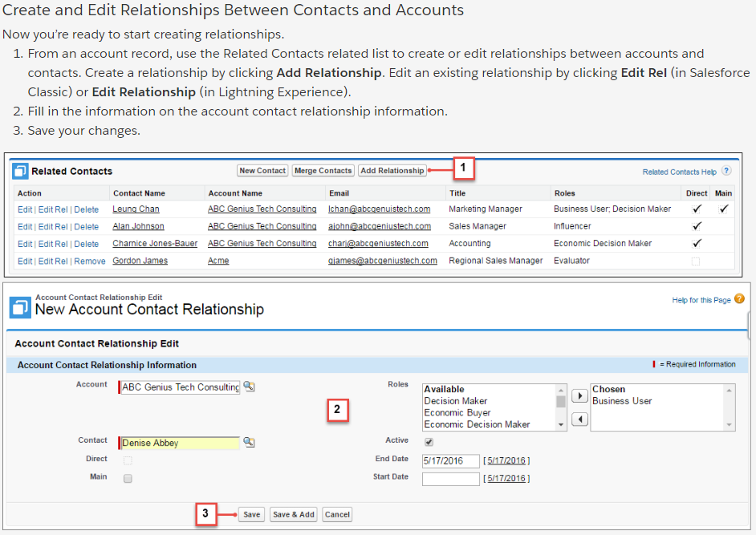Click the Account lookup magnifier icon
This screenshot has height=535, width=756.
pyautogui.click(x=249, y=387)
